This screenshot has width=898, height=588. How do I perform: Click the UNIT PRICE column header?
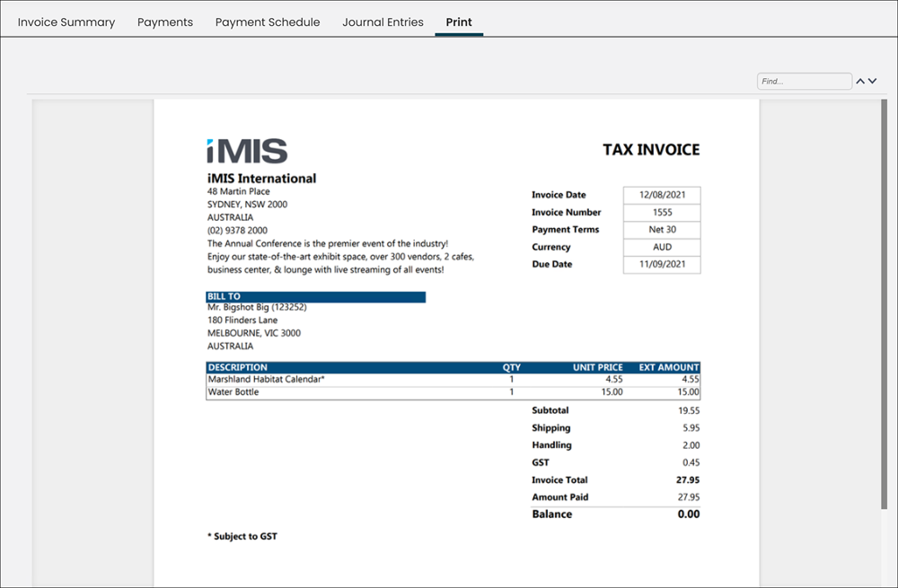click(x=597, y=367)
